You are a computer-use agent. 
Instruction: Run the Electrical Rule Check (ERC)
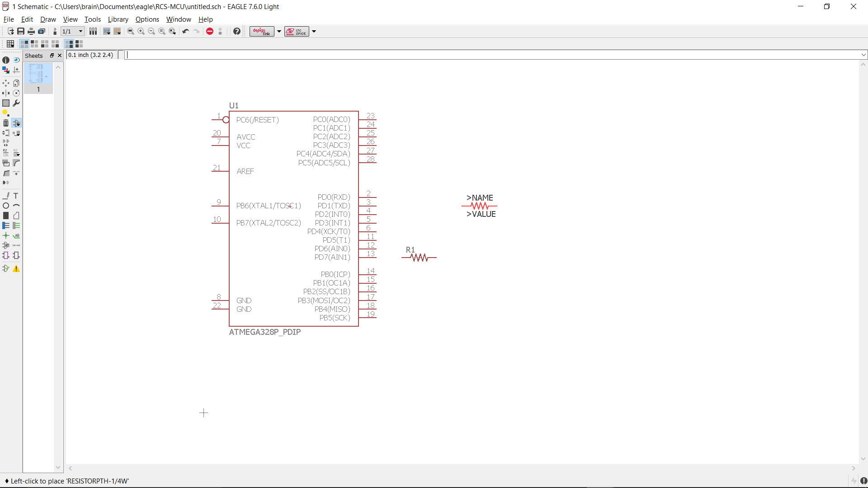[x=6, y=268]
